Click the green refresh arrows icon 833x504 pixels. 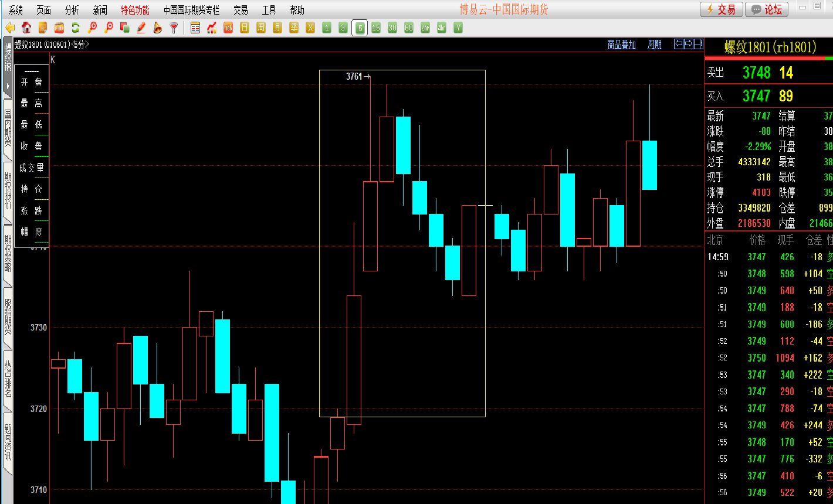coord(76,28)
